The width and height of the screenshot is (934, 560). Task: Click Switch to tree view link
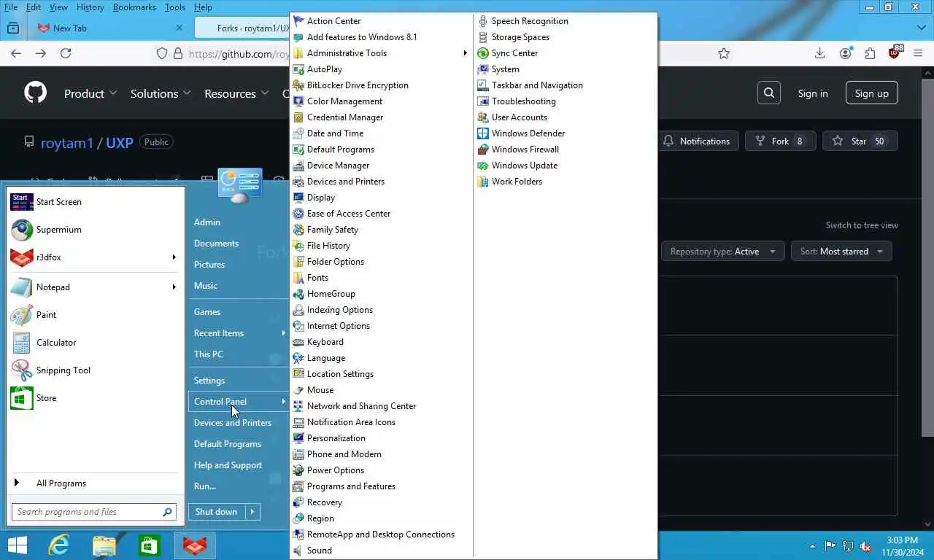pyautogui.click(x=862, y=225)
